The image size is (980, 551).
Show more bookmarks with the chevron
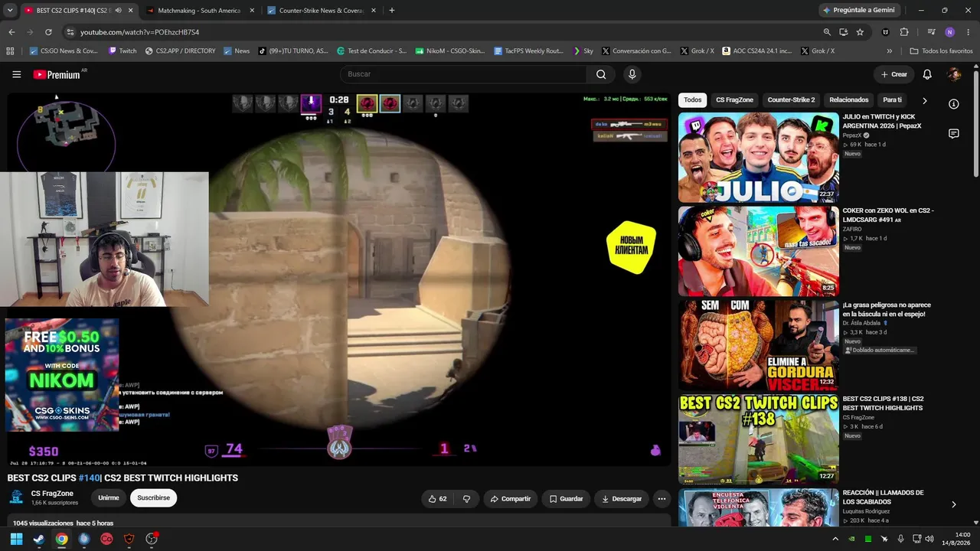click(890, 51)
